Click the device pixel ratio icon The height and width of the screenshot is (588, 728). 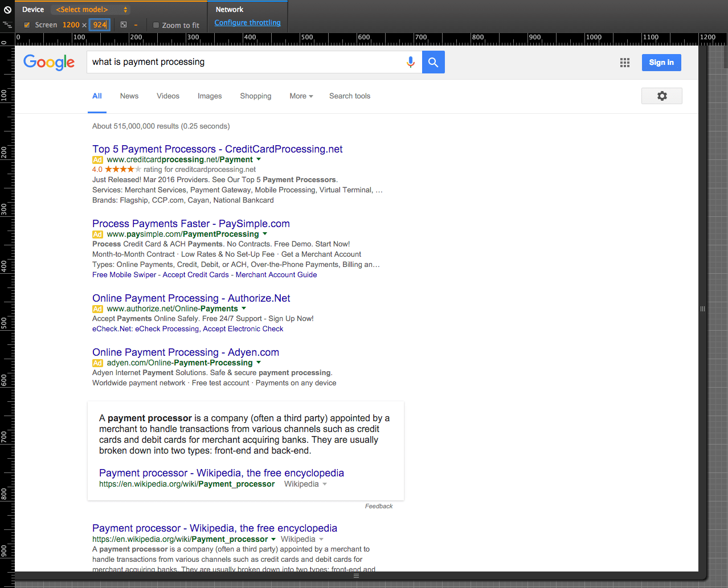124,24
